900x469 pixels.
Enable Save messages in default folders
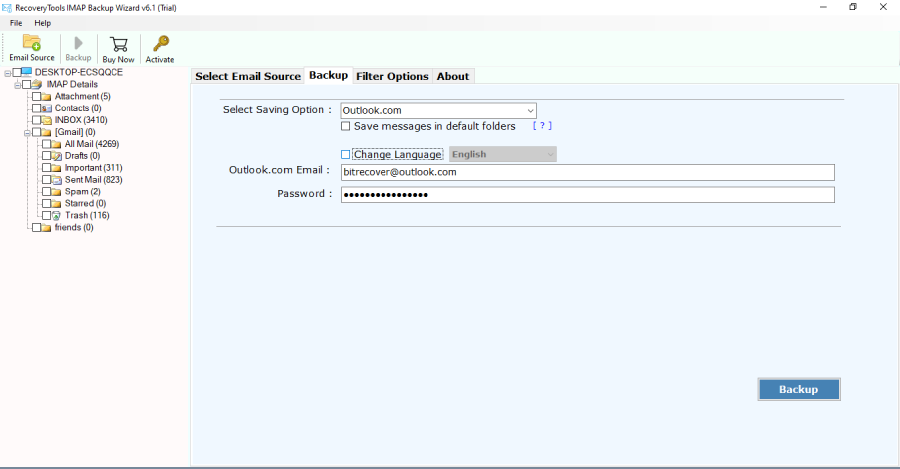(346, 127)
